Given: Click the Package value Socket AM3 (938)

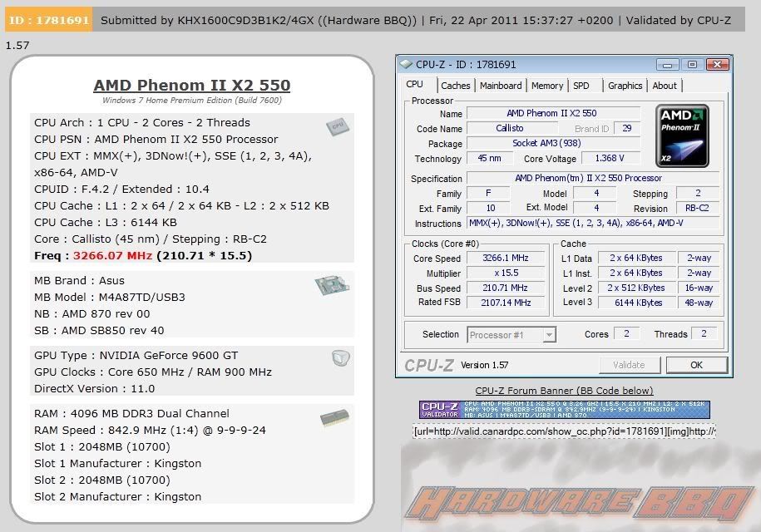Looking at the screenshot, I should click(x=553, y=143).
